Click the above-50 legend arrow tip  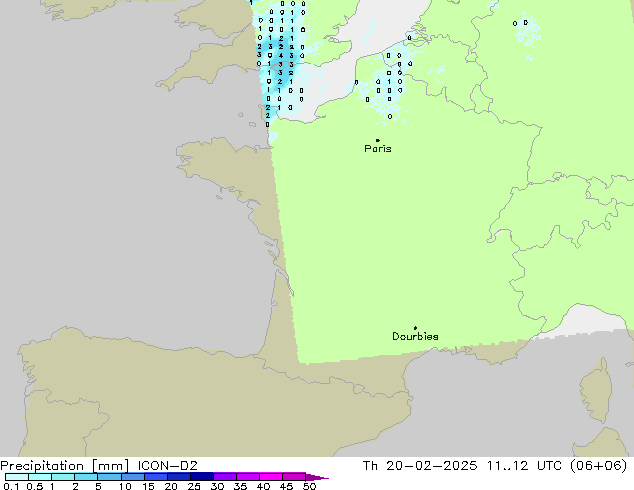[x=317, y=477]
